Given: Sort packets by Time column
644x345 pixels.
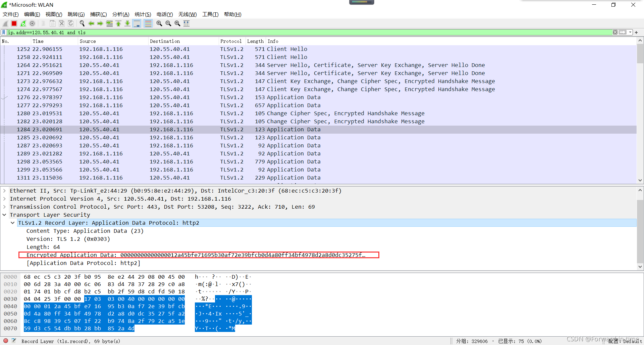Looking at the screenshot, I should click(54, 41).
